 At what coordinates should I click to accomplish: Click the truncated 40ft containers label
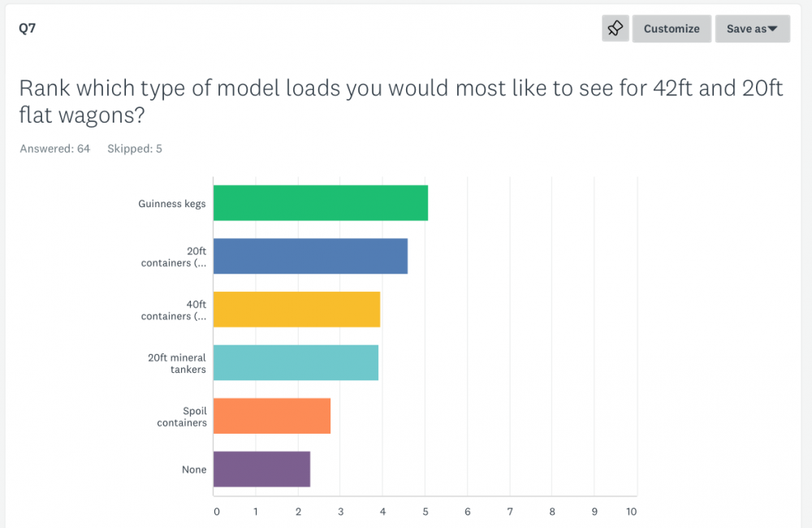click(174, 310)
